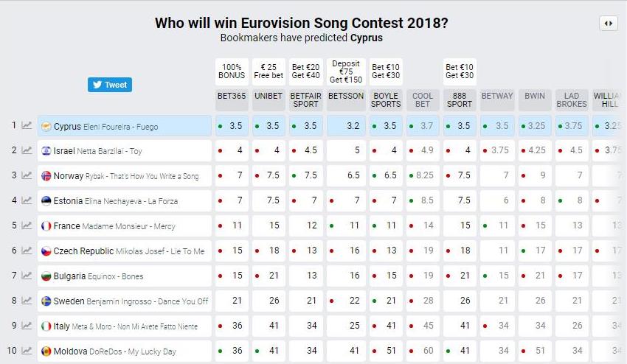The image size is (627, 364).
Task: Open the trend chart icon for Moldova
Action: pyautogui.click(x=27, y=351)
